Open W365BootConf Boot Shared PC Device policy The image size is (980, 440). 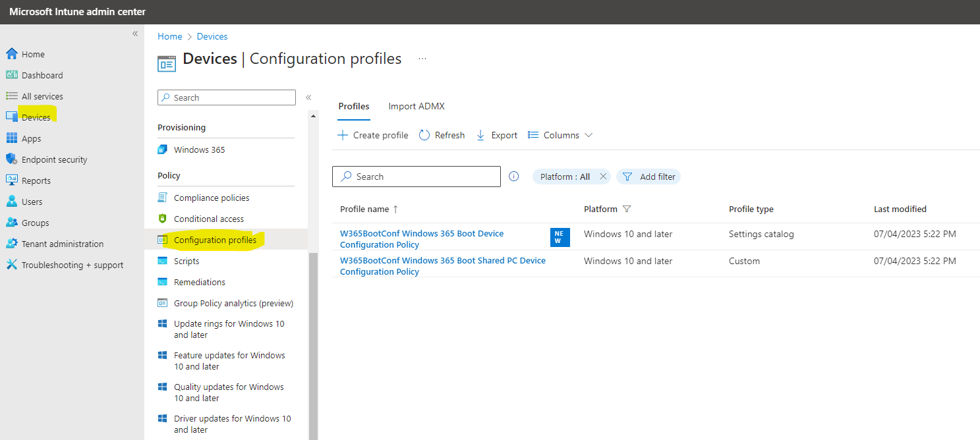(x=443, y=266)
